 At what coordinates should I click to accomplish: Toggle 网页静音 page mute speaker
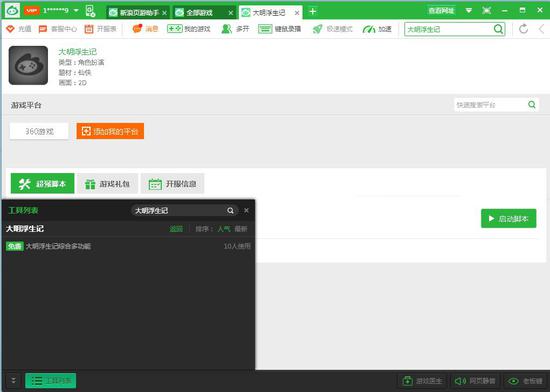point(475,381)
